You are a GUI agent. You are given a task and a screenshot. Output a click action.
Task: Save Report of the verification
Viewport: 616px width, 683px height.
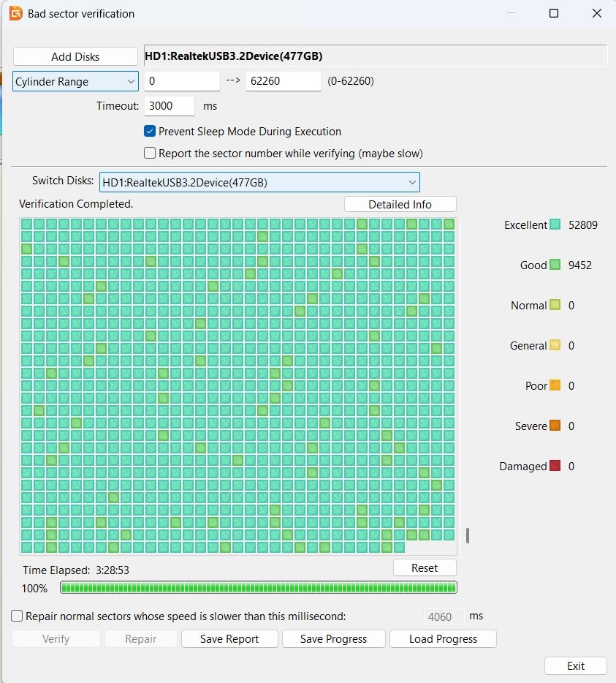coord(229,639)
